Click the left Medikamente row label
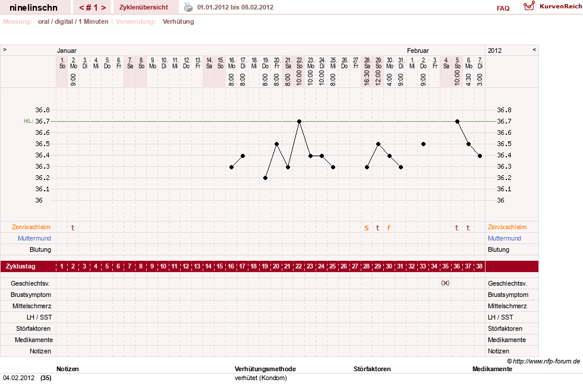583x392 pixels. tap(34, 340)
